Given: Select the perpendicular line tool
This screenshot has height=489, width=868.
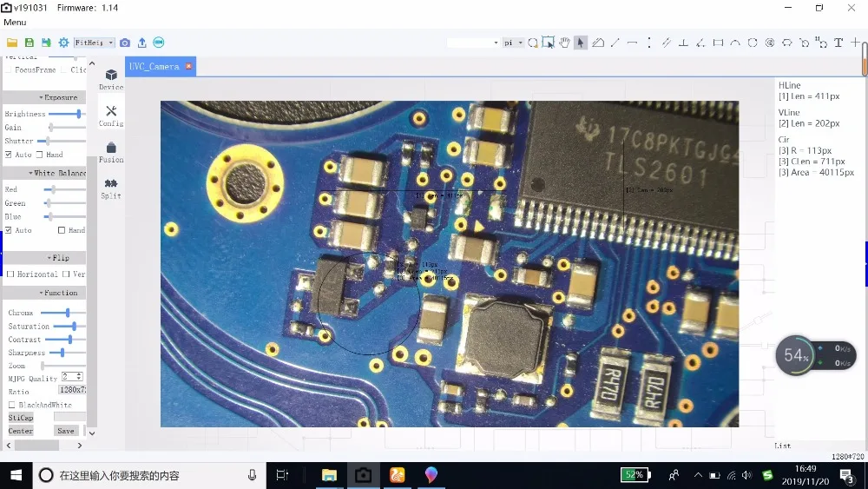Looking at the screenshot, I should 684,43.
